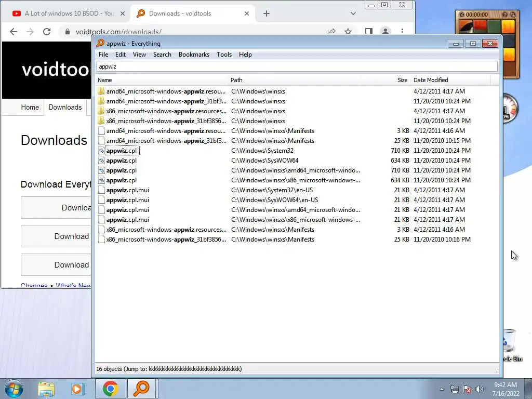532x399 pixels.
Task: Open volume control in system tray
Action: tap(480, 389)
